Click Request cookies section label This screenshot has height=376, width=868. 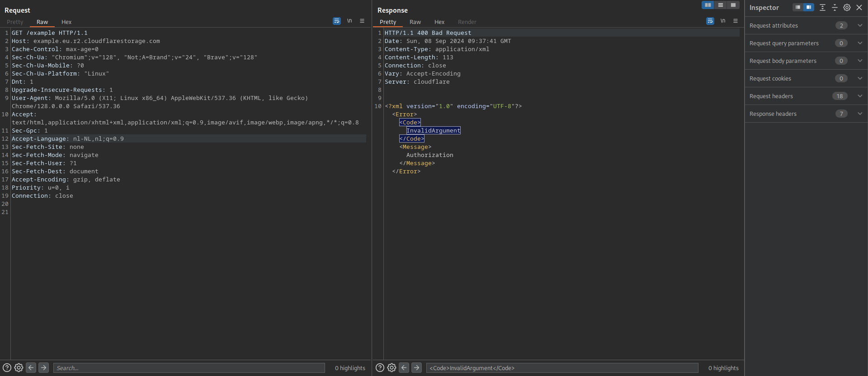[770, 79]
